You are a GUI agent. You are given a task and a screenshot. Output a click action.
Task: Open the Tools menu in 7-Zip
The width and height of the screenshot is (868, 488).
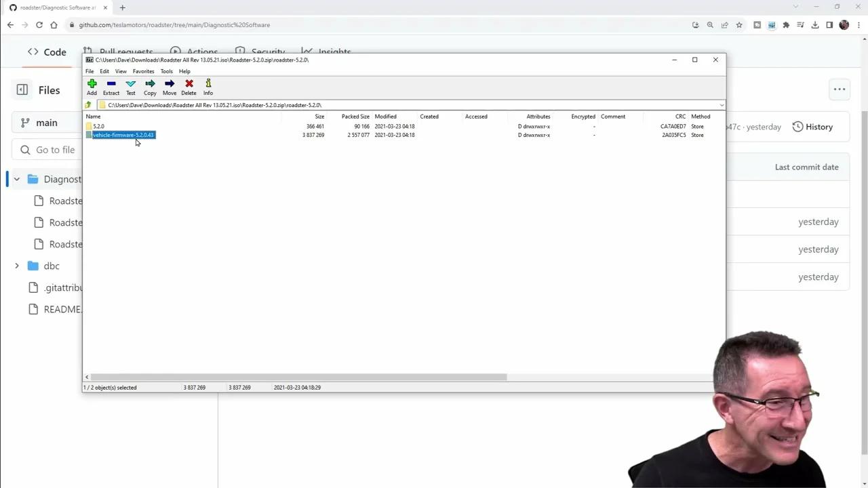tap(166, 71)
